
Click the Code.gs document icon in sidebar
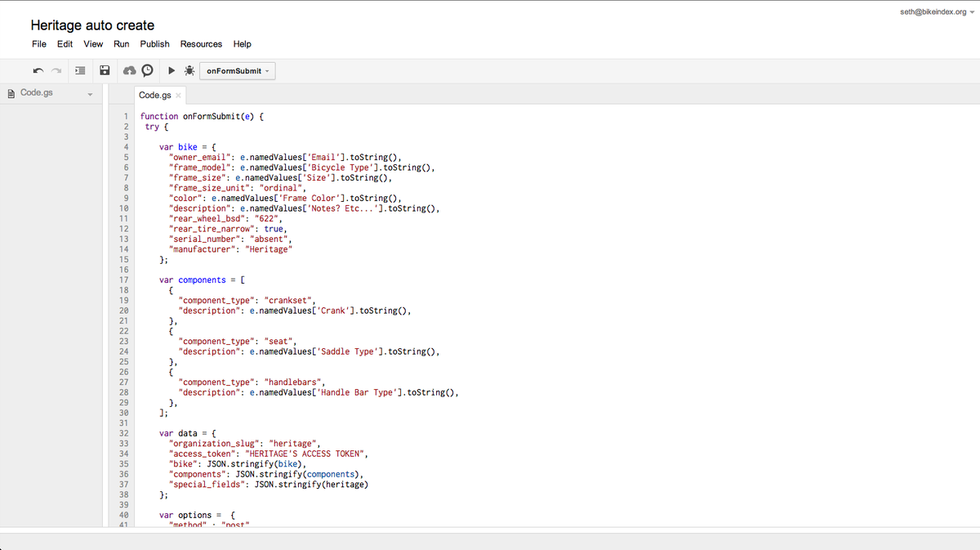pos(10,92)
